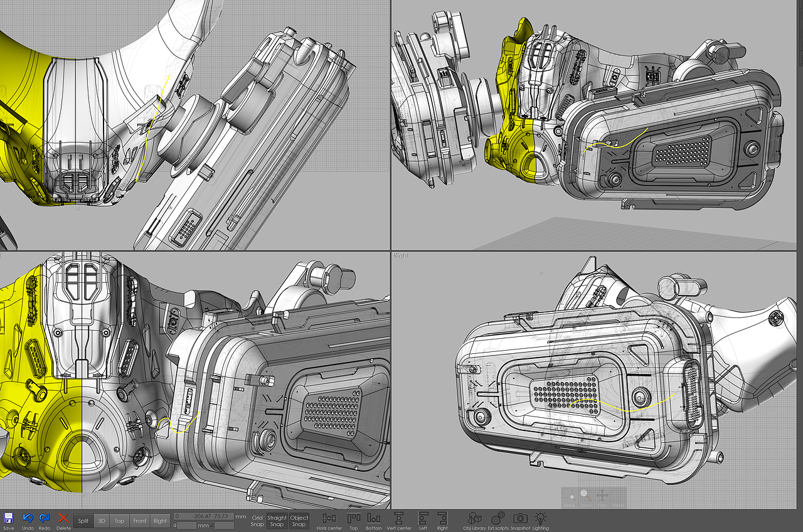
Task: Click the Reset view tool
Action: [x=619, y=497]
